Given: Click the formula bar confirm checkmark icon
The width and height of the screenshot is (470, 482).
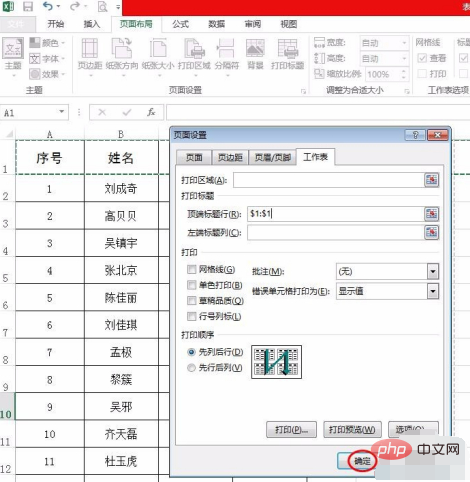Looking at the screenshot, I should click(127, 113).
